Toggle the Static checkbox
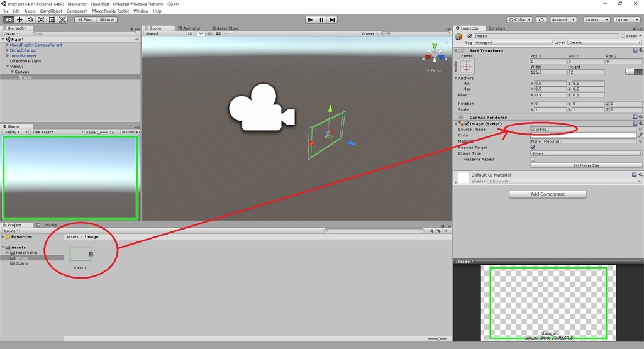This screenshot has height=349, width=644. click(x=623, y=36)
